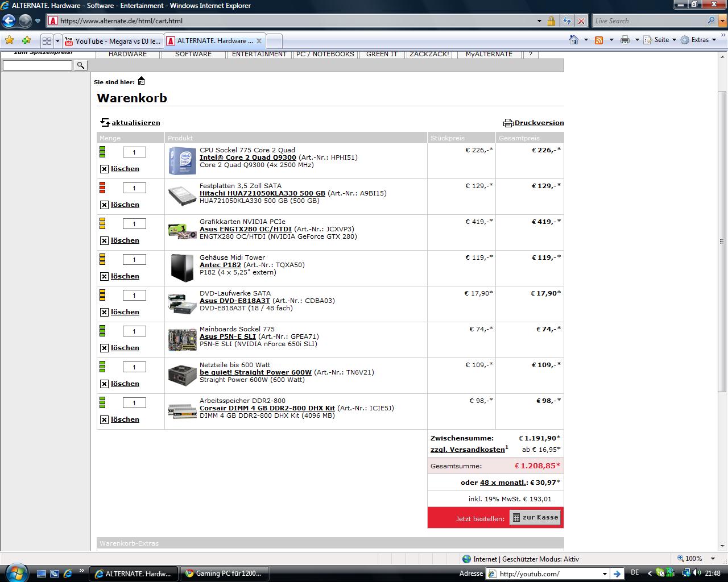The height and width of the screenshot is (582, 728).
Task: Click the Hitachi hard drive product thumbnail
Action: click(183, 196)
